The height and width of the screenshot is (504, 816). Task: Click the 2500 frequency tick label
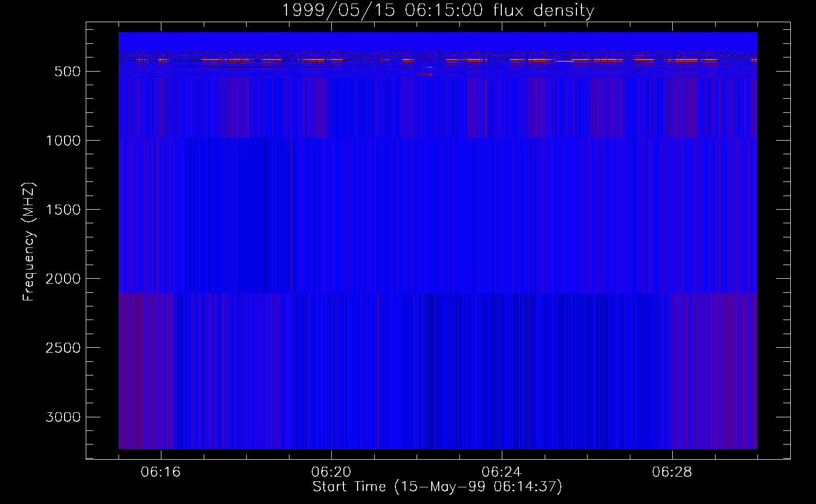[63, 348]
